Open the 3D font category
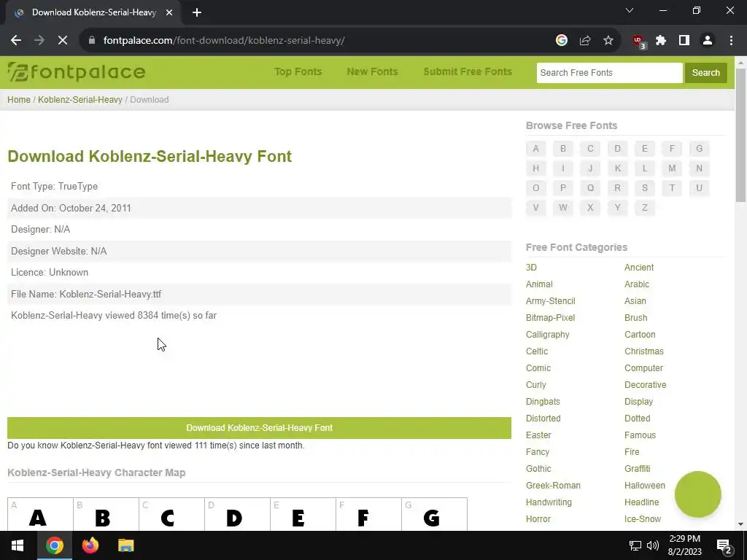Screen dimensions: 747x560 click(531, 267)
